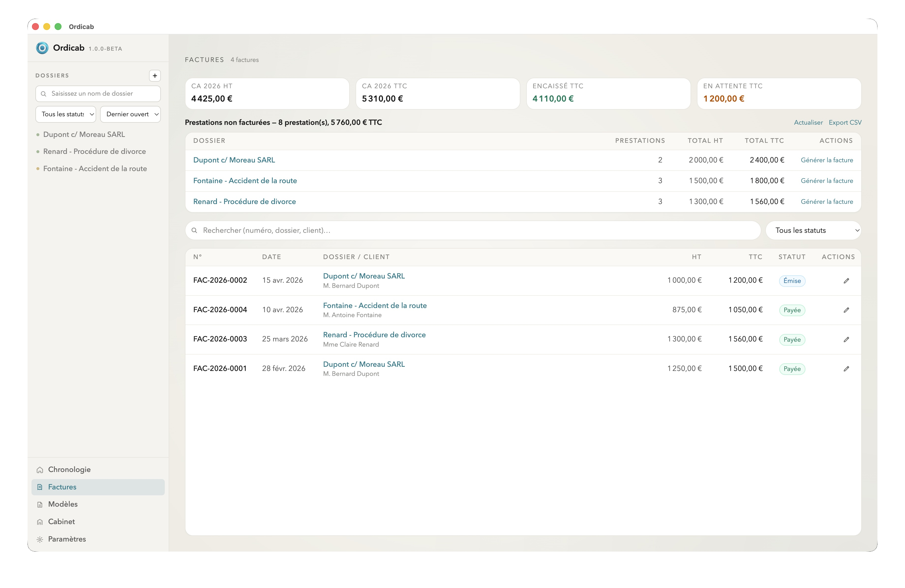Select Renard - Procédure de divorce in sidebar
The width and height of the screenshot is (905, 588).
pyautogui.click(x=95, y=152)
